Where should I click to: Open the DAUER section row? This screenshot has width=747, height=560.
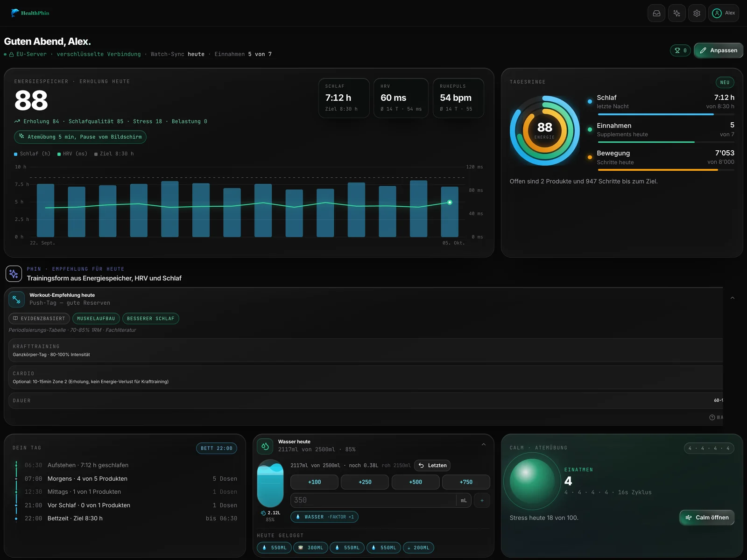click(366, 401)
